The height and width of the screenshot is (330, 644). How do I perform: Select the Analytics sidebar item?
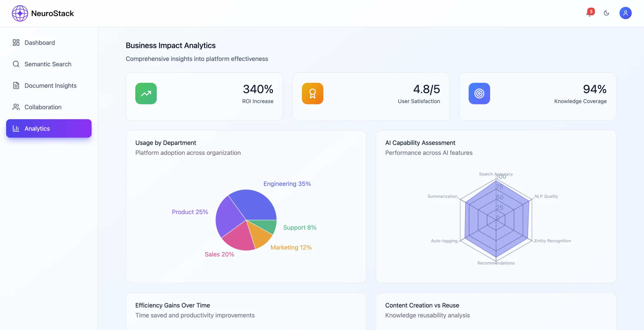point(49,129)
